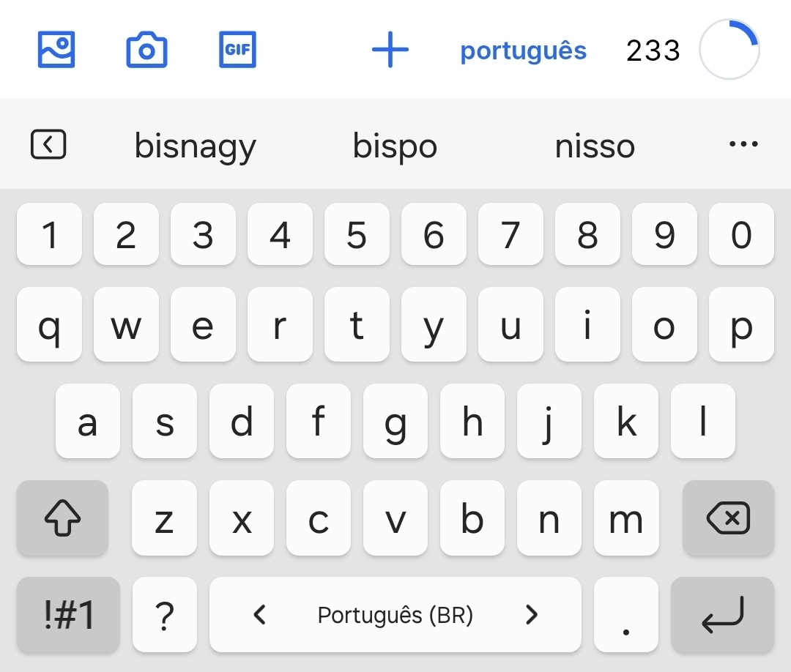
Task: Tap the blue "português" language link
Action: 523,51
